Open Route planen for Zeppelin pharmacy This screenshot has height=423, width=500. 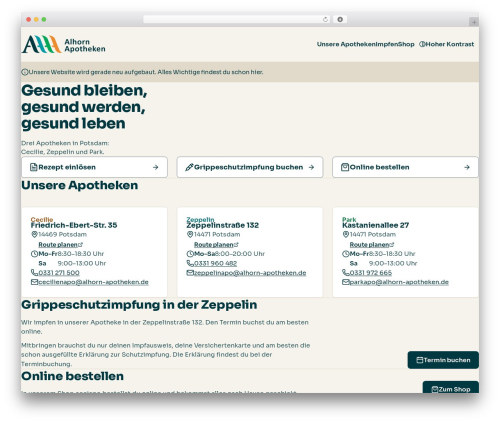216,245
